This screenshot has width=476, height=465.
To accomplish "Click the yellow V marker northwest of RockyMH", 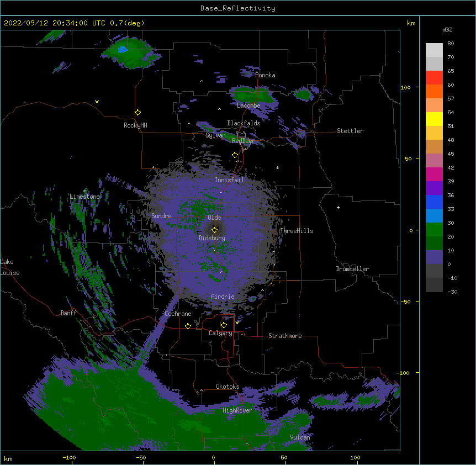I will tap(97, 102).
